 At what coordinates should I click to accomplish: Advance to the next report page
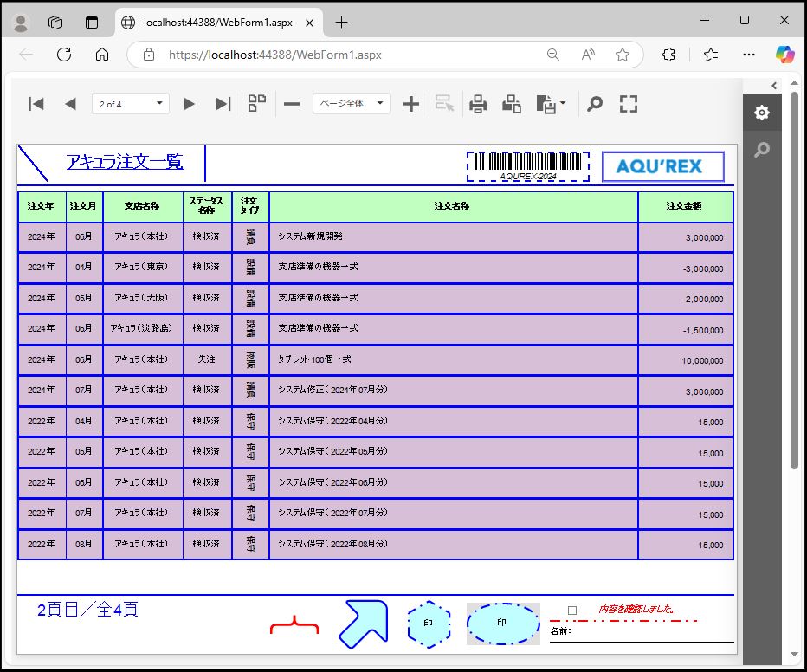[189, 104]
